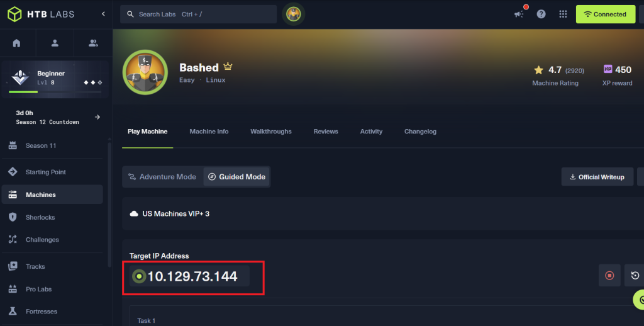The width and height of the screenshot is (644, 326).
Task: Click the Task 1 label
Action: coord(146,321)
